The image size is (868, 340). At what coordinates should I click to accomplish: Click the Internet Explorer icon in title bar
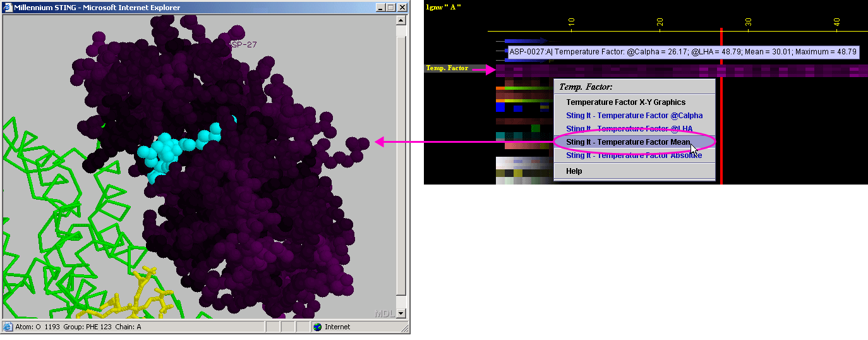coord(8,8)
